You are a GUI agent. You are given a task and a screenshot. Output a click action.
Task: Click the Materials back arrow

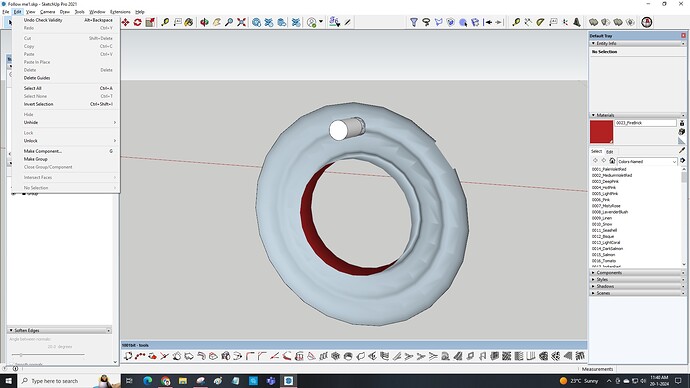(x=595, y=161)
